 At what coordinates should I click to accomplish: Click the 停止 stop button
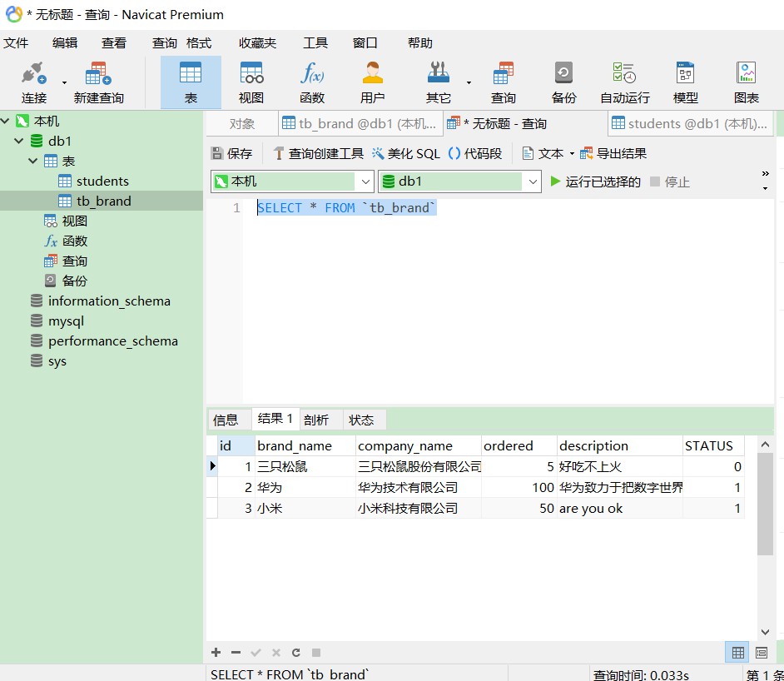tap(670, 181)
